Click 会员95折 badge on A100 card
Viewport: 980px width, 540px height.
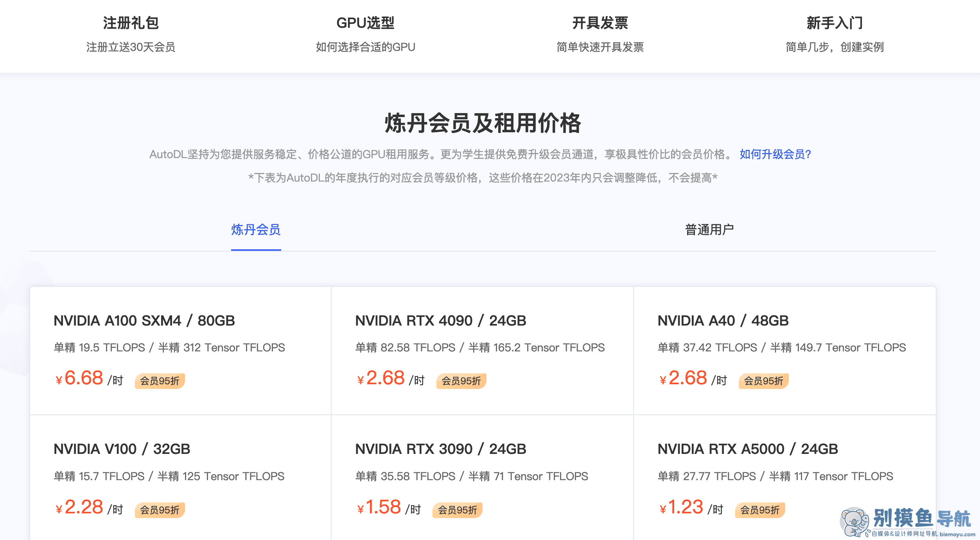pyautogui.click(x=160, y=381)
